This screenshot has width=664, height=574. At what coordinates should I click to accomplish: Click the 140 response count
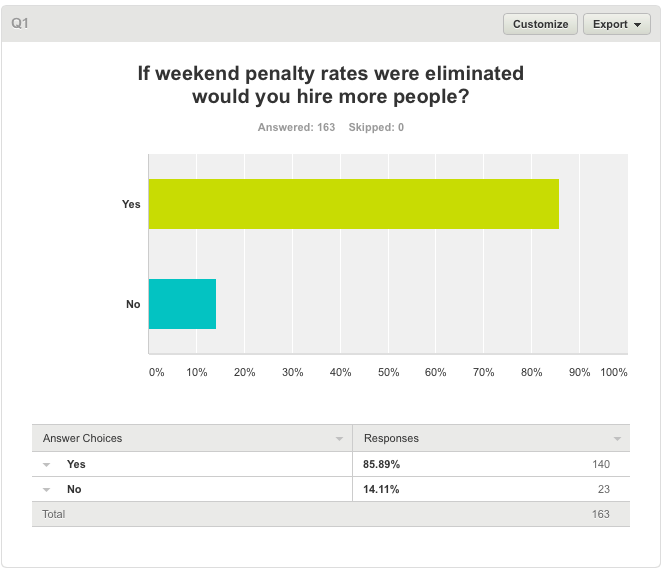click(x=600, y=464)
